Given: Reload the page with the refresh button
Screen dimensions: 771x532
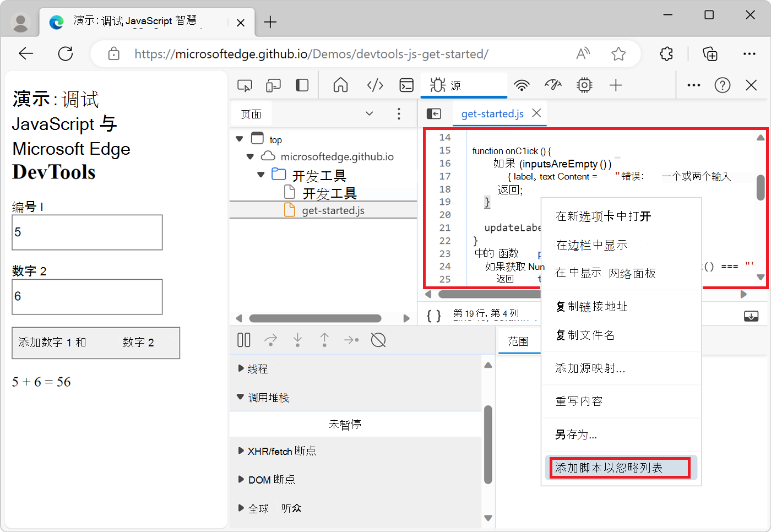Looking at the screenshot, I should click(x=66, y=53).
